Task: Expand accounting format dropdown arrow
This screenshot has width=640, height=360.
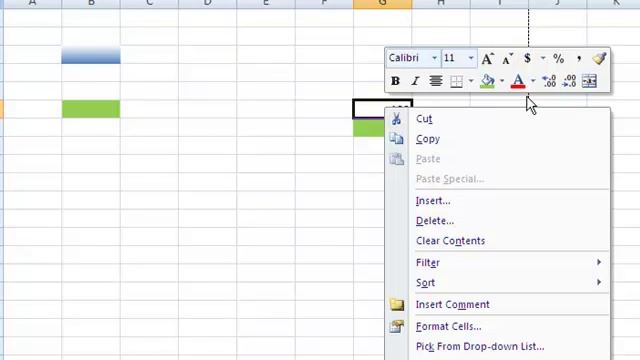Action: [x=542, y=58]
